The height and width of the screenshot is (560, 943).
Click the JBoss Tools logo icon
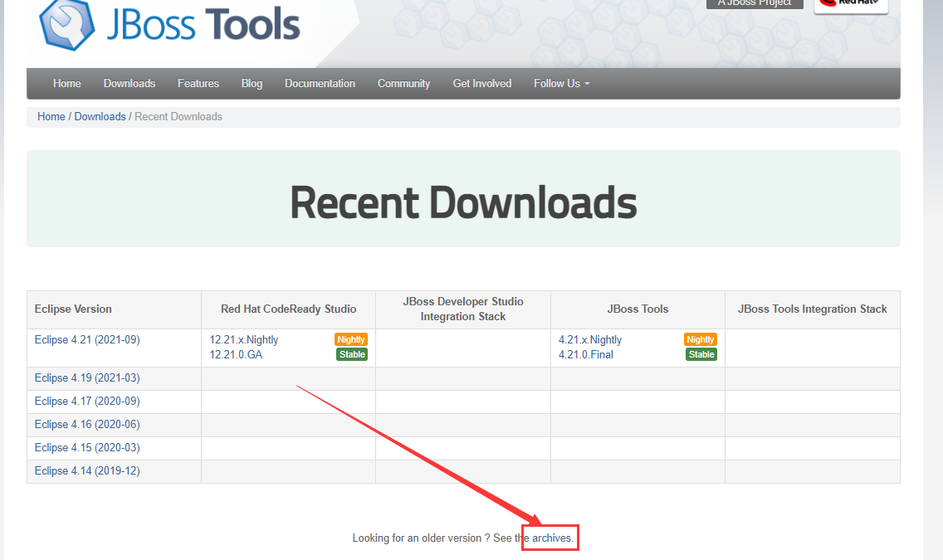coord(66,24)
